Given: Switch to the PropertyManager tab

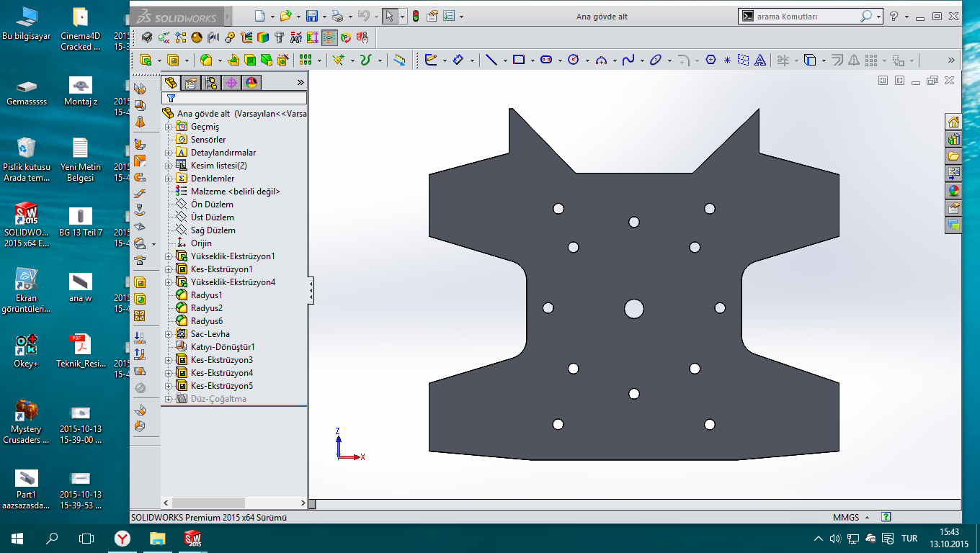Looking at the screenshot, I should (x=190, y=83).
